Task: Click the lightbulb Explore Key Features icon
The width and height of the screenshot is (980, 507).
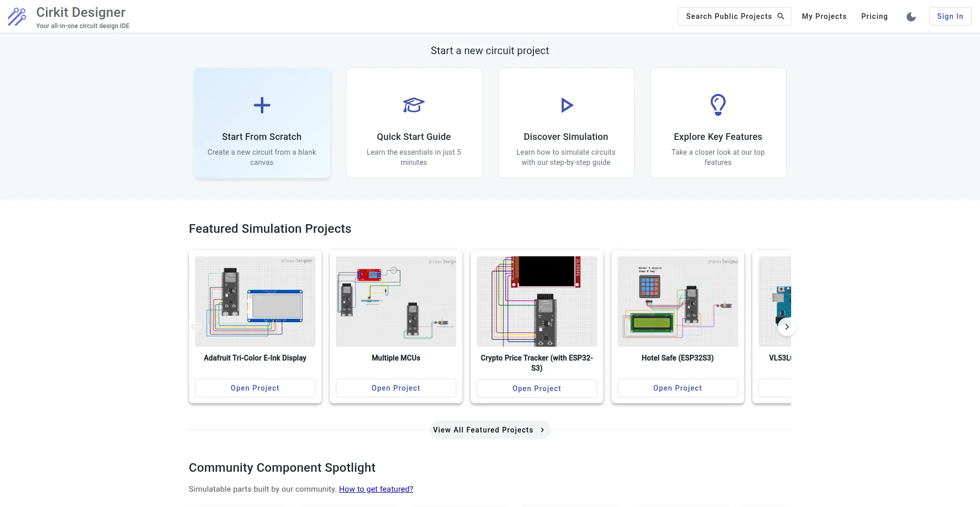Action: (x=718, y=105)
